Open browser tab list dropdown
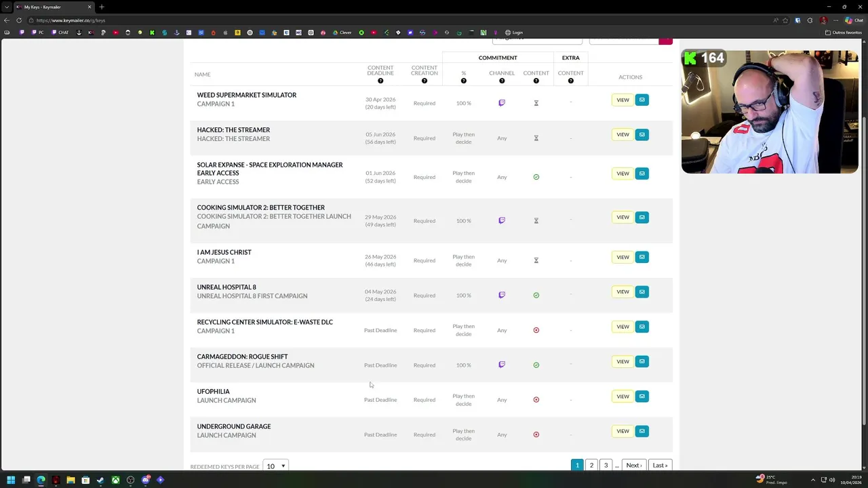The width and height of the screenshot is (868, 488). (x=7, y=7)
